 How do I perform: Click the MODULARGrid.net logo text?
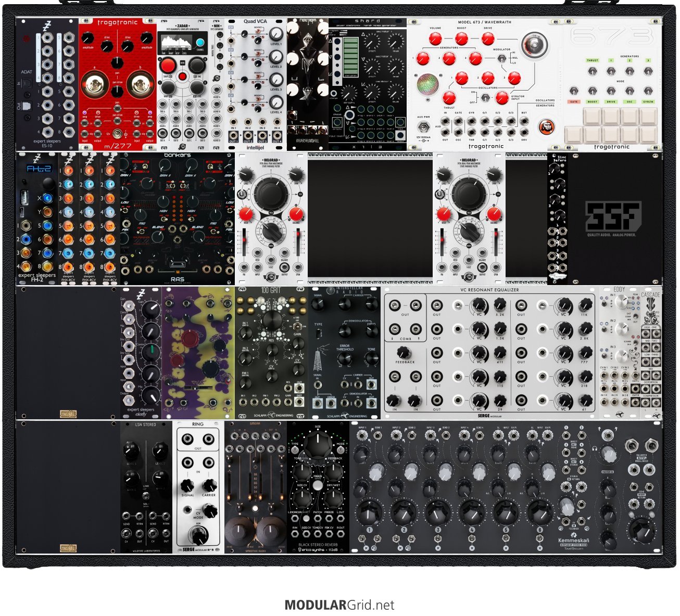coord(339,605)
